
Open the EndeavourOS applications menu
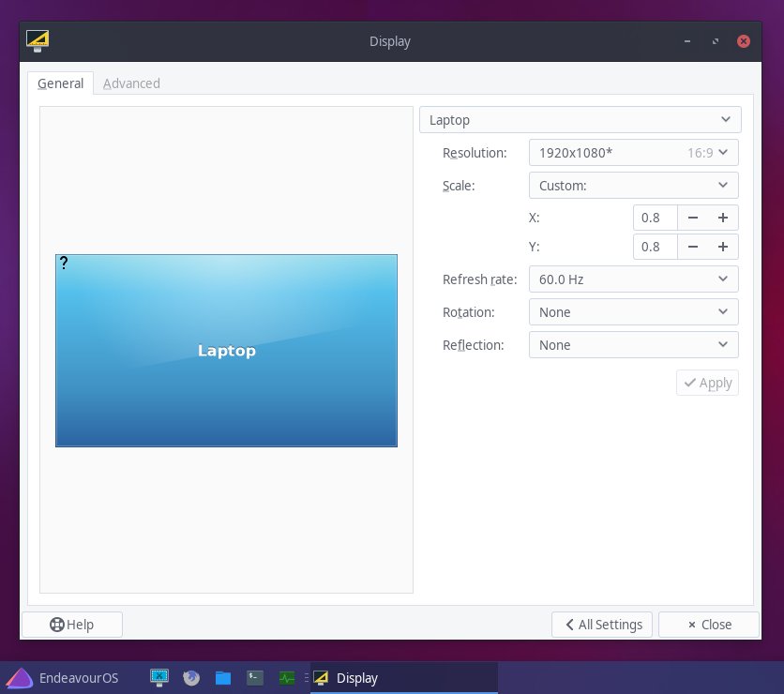(x=63, y=677)
